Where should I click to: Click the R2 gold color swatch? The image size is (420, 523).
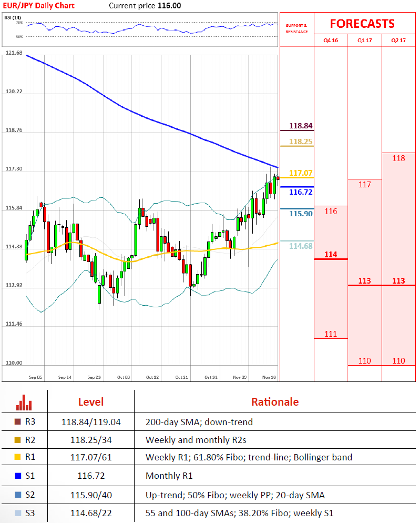click(x=18, y=440)
